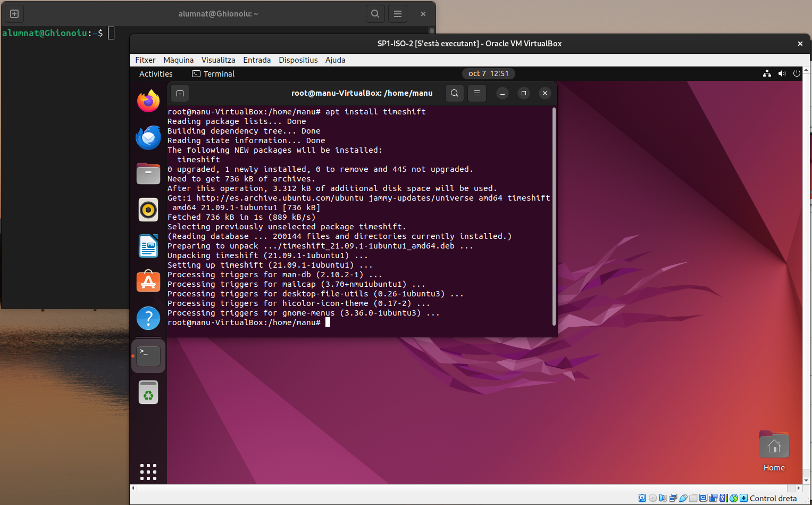The height and width of the screenshot is (505, 812).
Task: Add new tab in guest terminal
Action: pyautogui.click(x=180, y=94)
